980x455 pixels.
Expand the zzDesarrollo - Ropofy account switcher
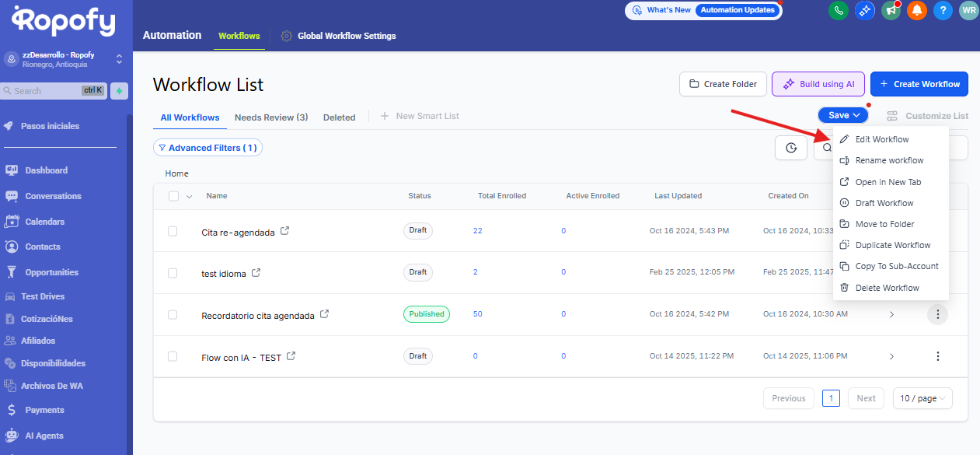point(119,59)
